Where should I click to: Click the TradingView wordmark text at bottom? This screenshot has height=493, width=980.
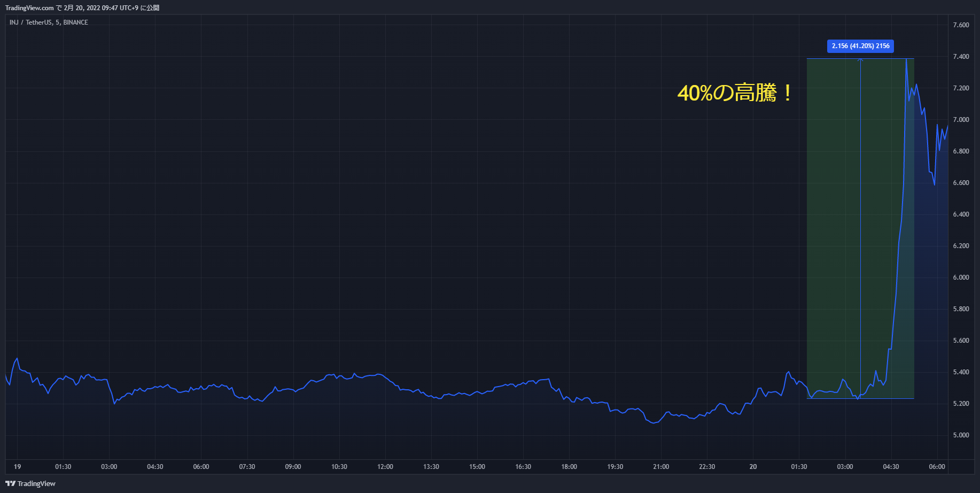(36, 484)
